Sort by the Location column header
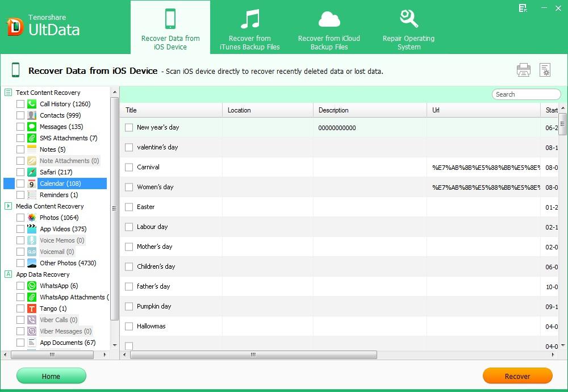The height and width of the screenshot is (392, 568). (x=268, y=110)
